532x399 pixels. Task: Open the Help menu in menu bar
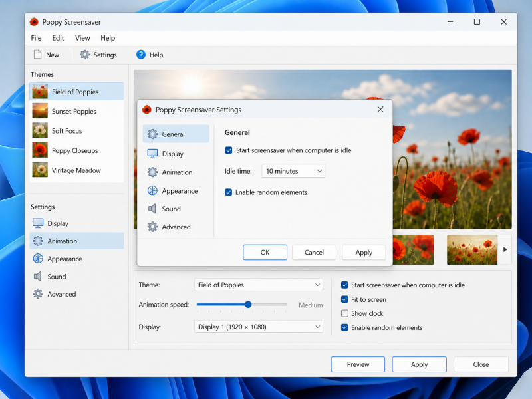(x=108, y=38)
